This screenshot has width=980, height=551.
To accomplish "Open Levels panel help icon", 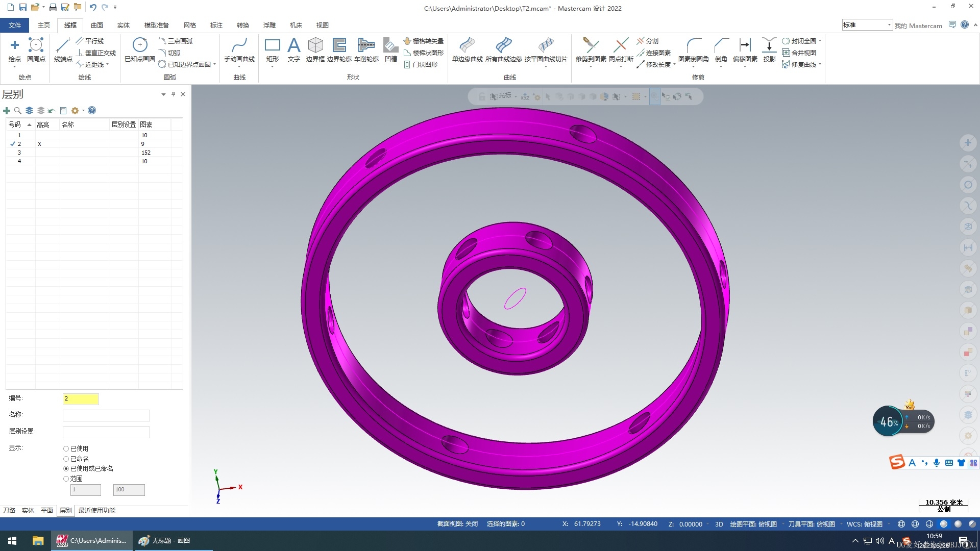I will point(92,110).
